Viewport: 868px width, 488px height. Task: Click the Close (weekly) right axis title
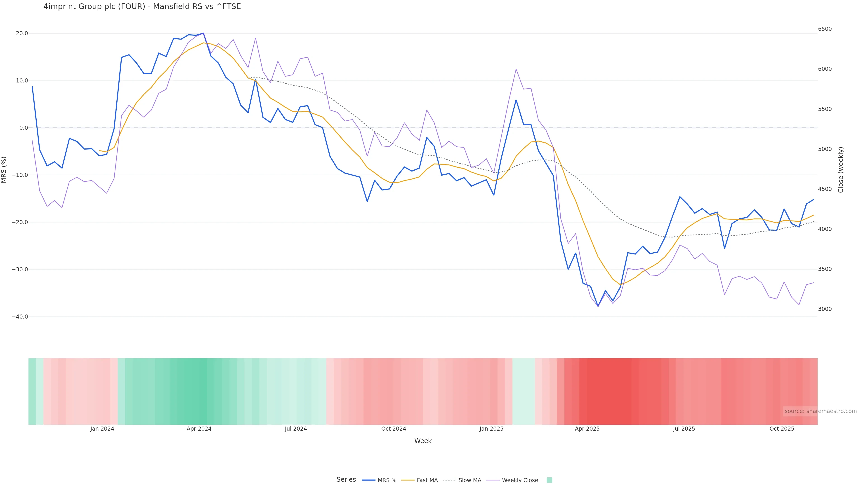(840, 170)
